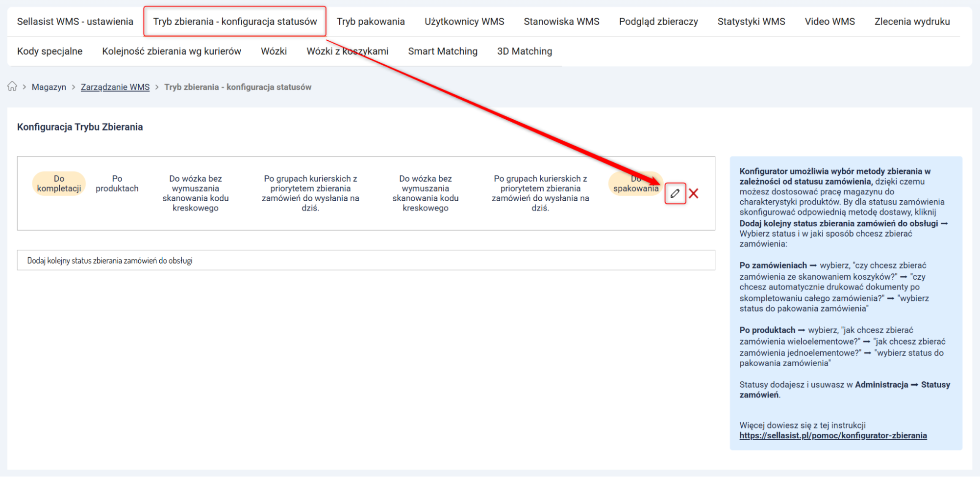Open 3D Matching tab
980x477 pixels.
pyautogui.click(x=524, y=51)
